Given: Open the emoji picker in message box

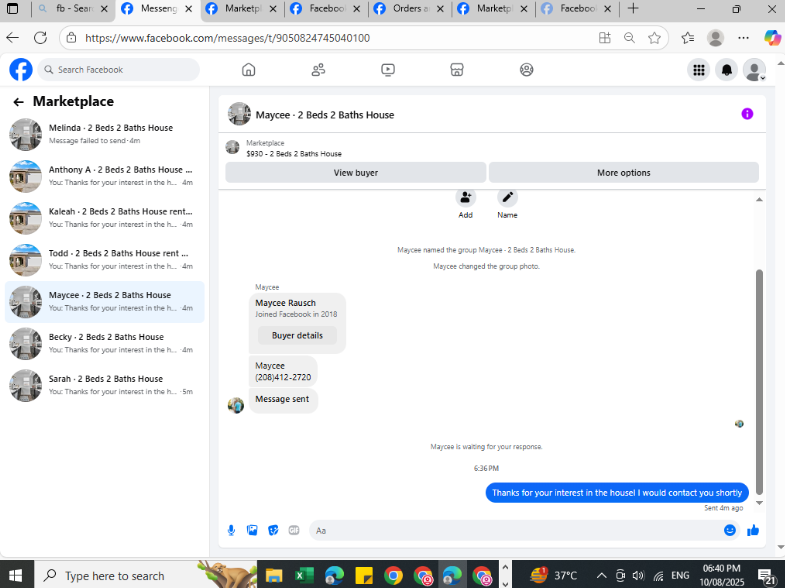Looking at the screenshot, I should (729, 530).
